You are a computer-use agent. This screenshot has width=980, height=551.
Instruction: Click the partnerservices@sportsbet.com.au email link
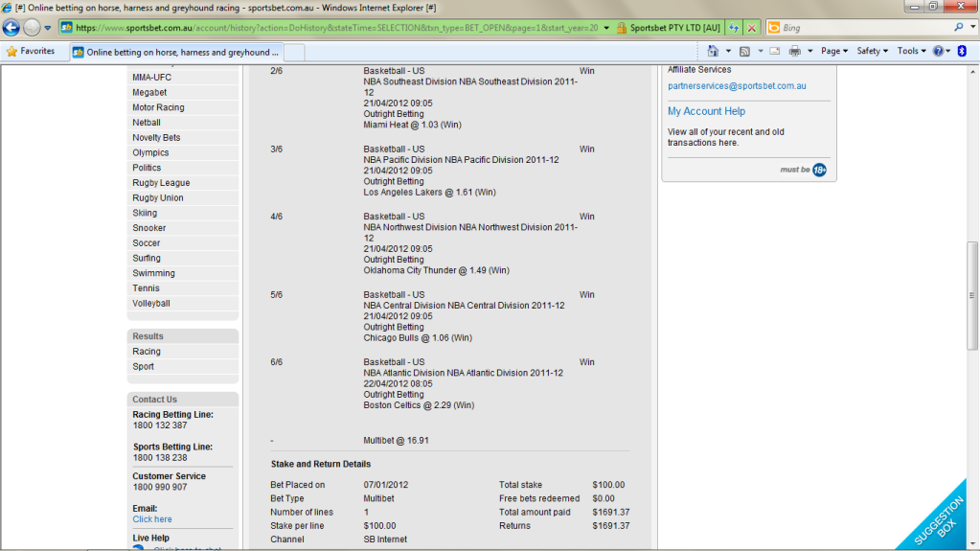point(737,85)
